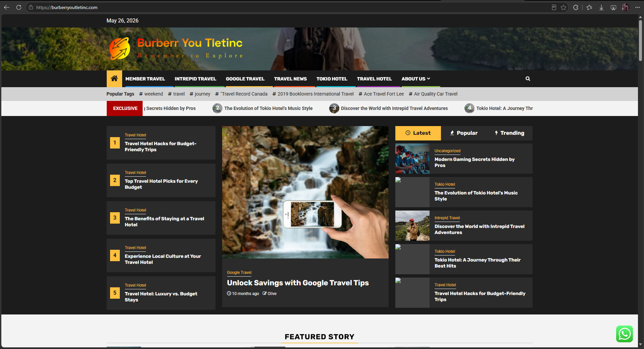The width and height of the screenshot is (644, 349).
Task: Open browser extensions puzzle icon
Action: 576,7
